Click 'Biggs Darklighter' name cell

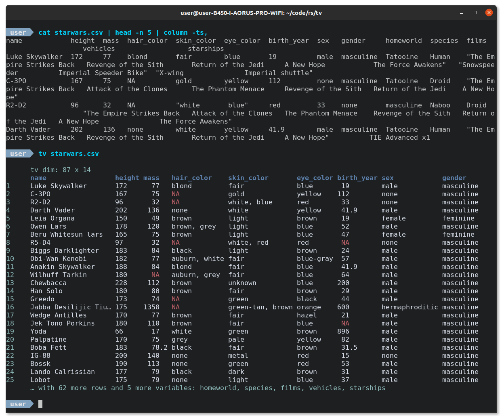[x=65, y=251]
